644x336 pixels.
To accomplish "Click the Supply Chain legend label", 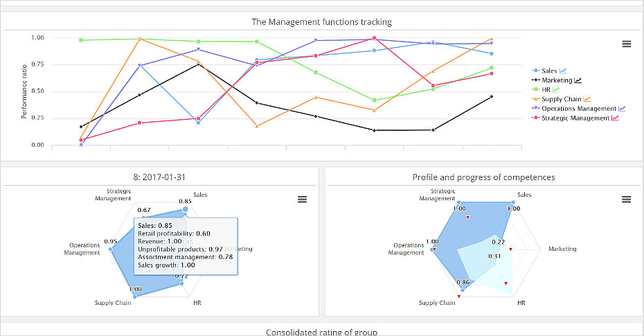I will pos(562,99).
